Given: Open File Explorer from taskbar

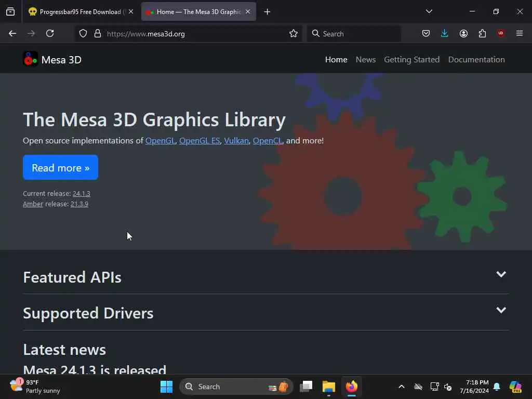Looking at the screenshot, I should [x=329, y=387].
